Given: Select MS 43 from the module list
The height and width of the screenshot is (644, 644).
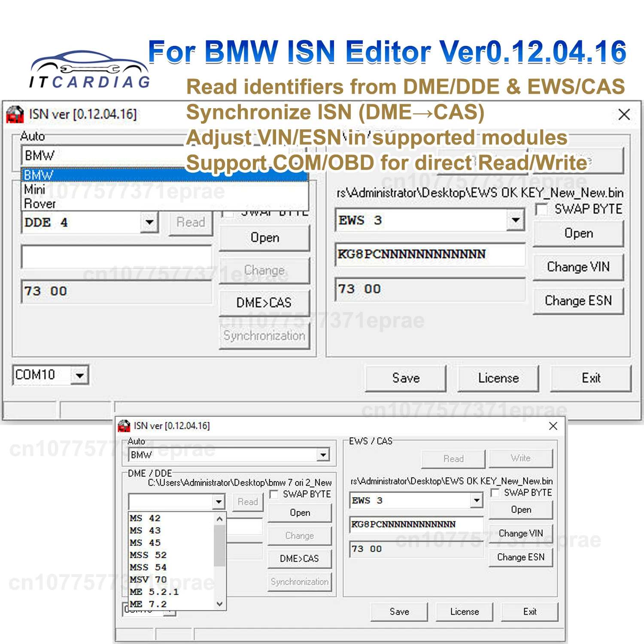Looking at the screenshot, I should click(172, 531).
